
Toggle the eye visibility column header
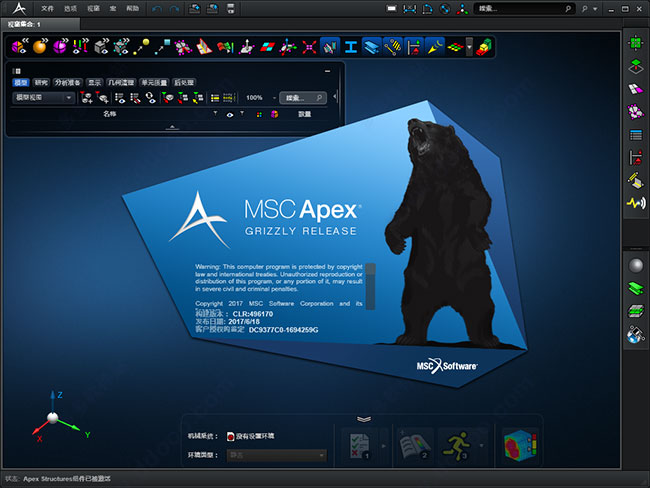(230, 114)
